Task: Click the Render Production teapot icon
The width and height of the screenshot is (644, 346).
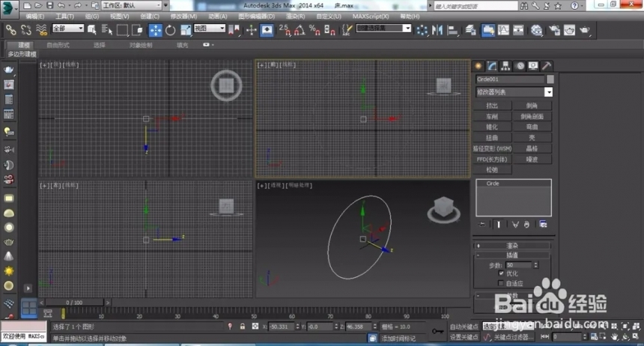Action: pyautogui.click(x=584, y=30)
